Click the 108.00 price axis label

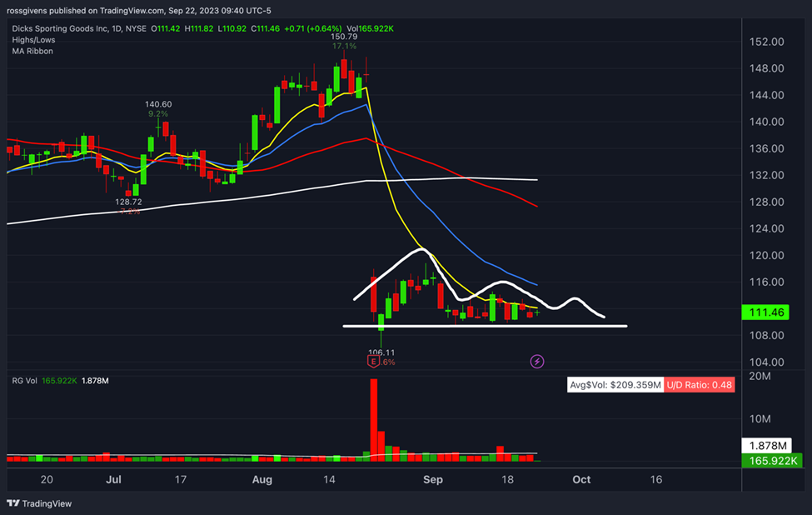766,336
